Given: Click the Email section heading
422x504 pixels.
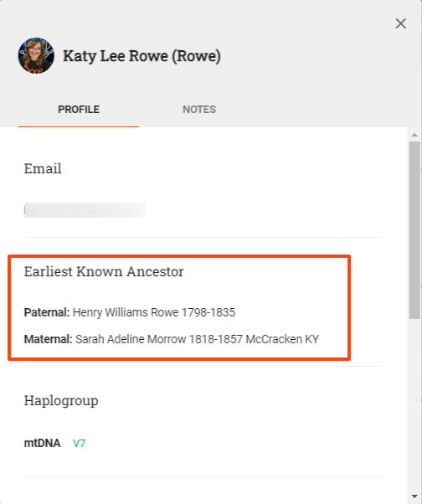Looking at the screenshot, I should pyautogui.click(x=43, y=168).
